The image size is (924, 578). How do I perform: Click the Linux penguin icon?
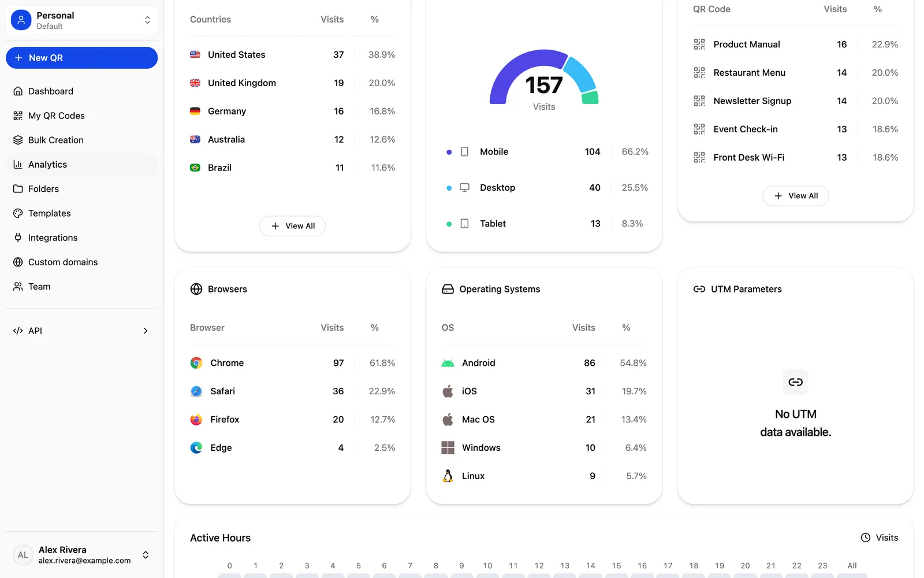448,476
